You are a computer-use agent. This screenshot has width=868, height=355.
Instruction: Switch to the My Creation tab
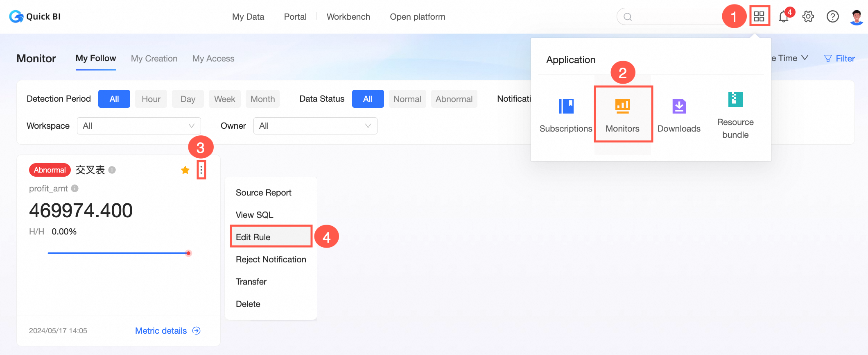pos(154,59)
